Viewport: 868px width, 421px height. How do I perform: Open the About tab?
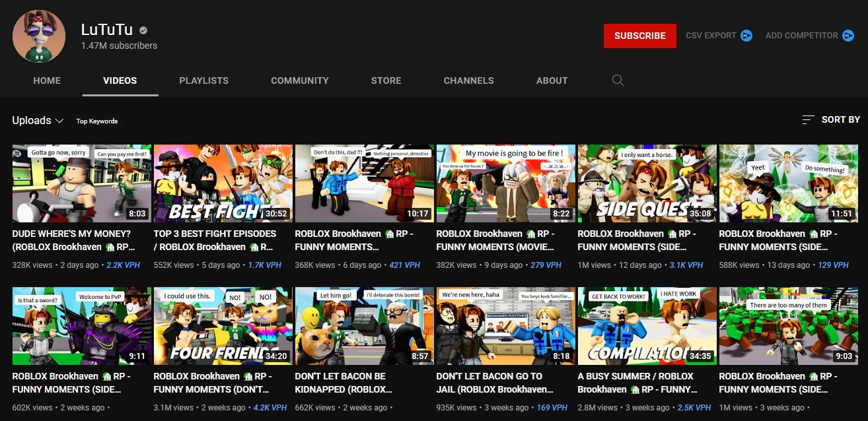[552, 81]
